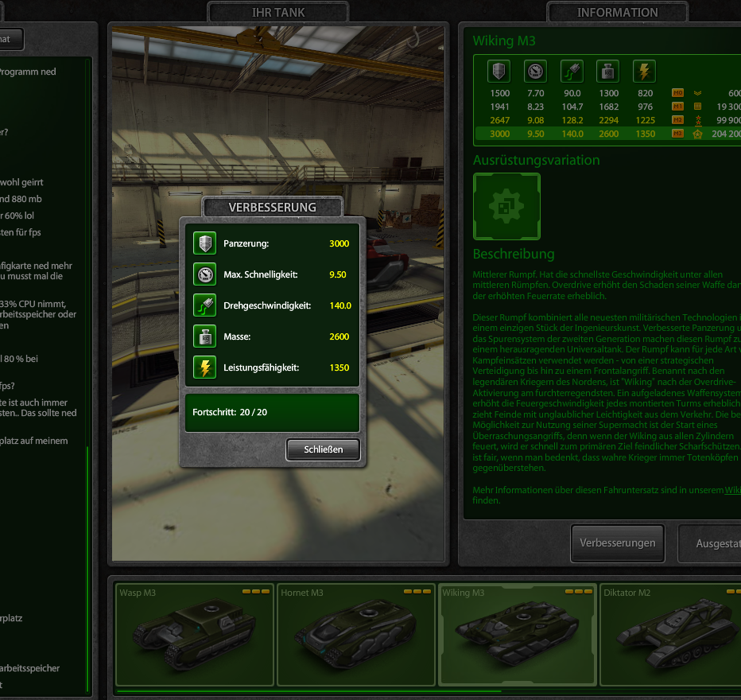The image size is (741, 700).
Task: Open the Wiki link in the description
Action: coord(731,490)
